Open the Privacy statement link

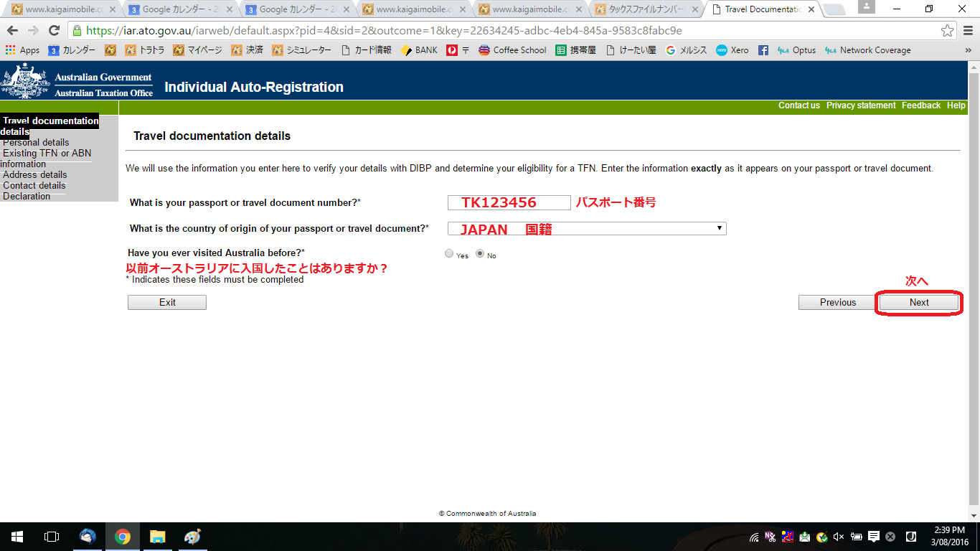click(860, 105)
